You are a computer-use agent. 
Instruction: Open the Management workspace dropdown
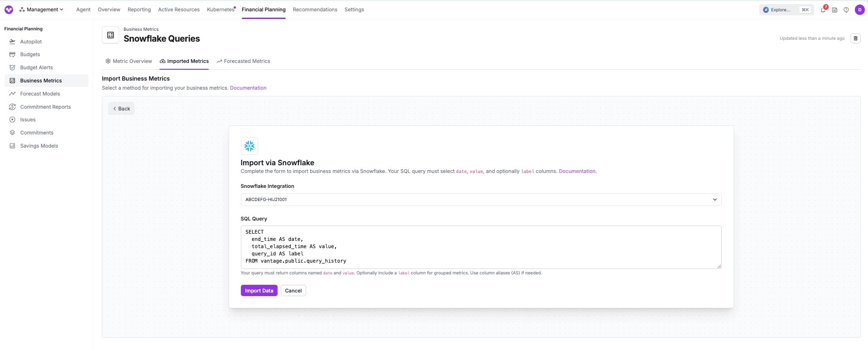[x=41, y=10]
